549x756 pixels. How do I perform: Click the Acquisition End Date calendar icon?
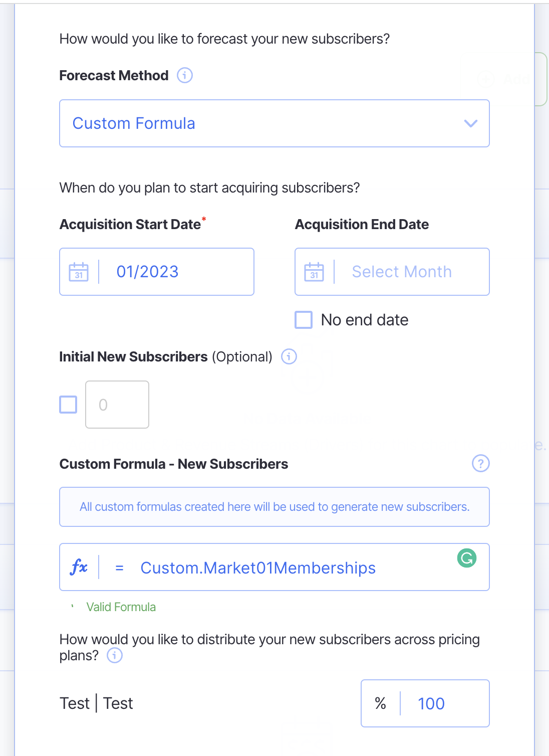tap(314, 272)
